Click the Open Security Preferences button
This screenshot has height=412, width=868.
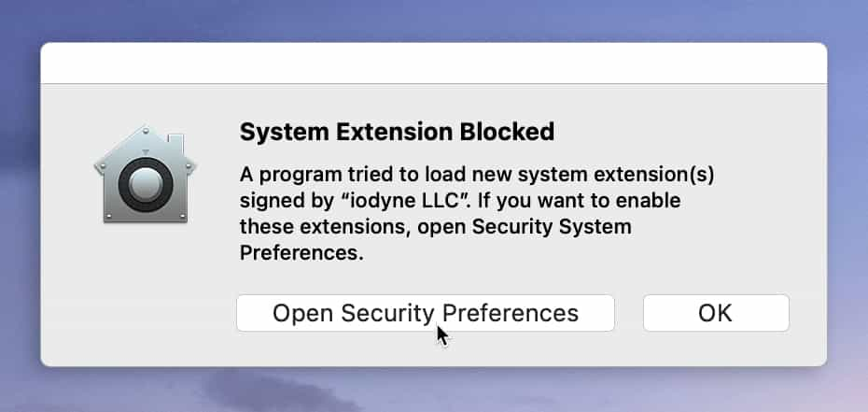point(425,313)
